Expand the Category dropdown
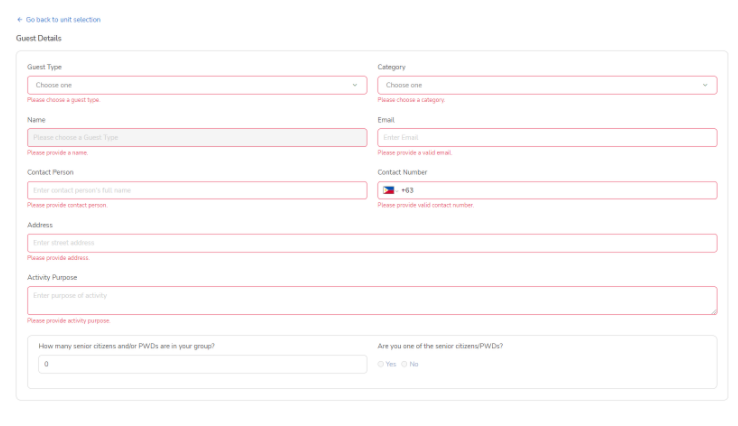The height and width of the screenshot is (426, 738). pos(546,85)
